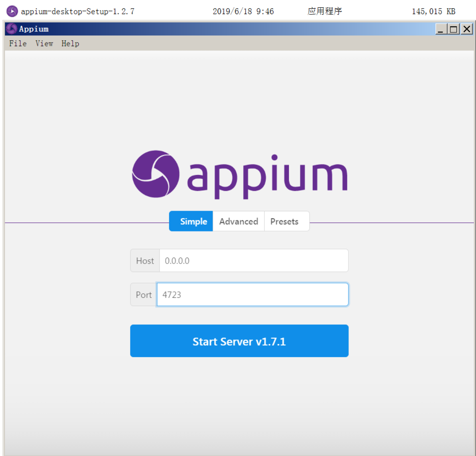
Task: Switch to the Presets tab
Action: coord(284,221)
